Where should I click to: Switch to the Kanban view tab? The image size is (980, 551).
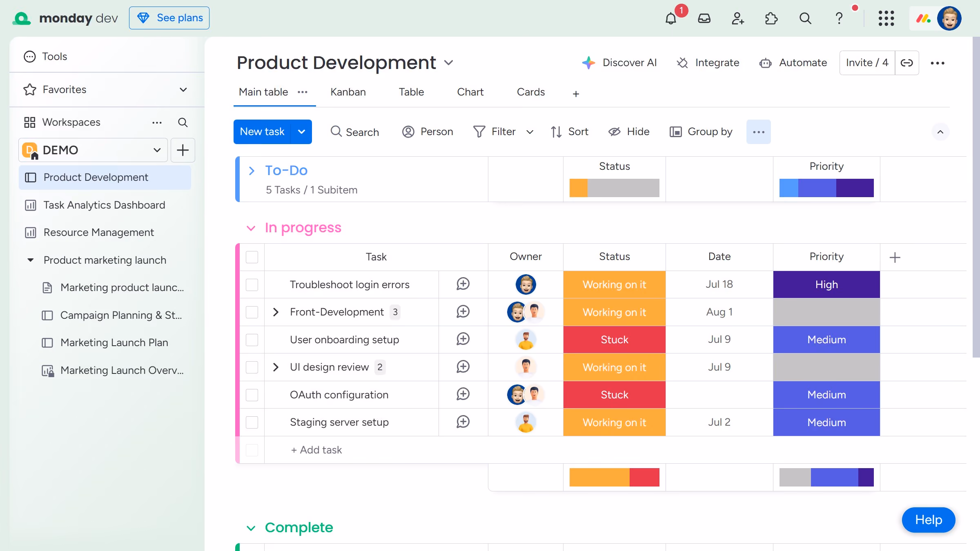click(x=348, y=92)
